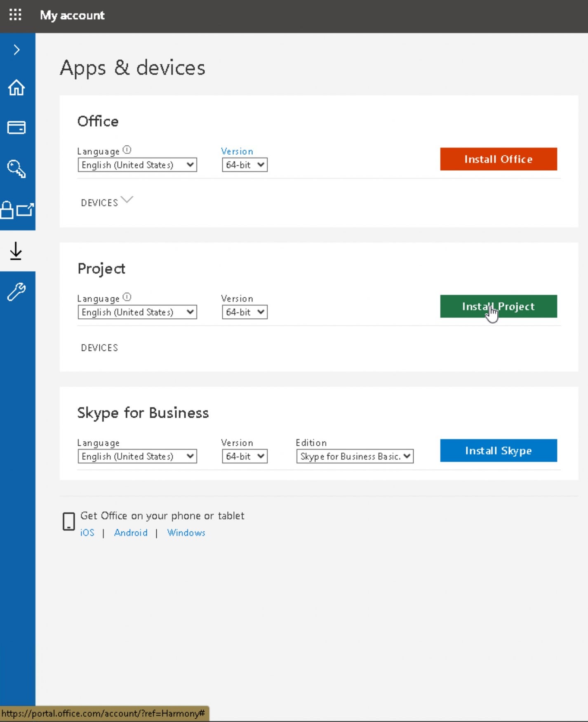Viewport: 588px width, 722px height.
Task: Open the Windows link
Action: click(186, 533)
